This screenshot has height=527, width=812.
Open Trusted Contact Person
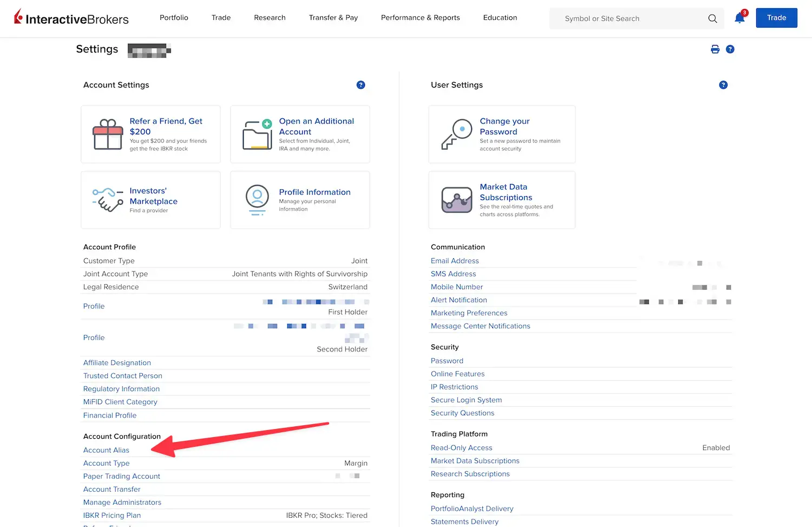[122, 376]
